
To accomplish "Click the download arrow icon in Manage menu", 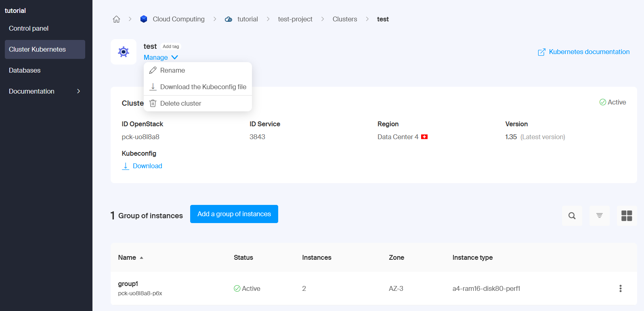I will tap(153, 87).
